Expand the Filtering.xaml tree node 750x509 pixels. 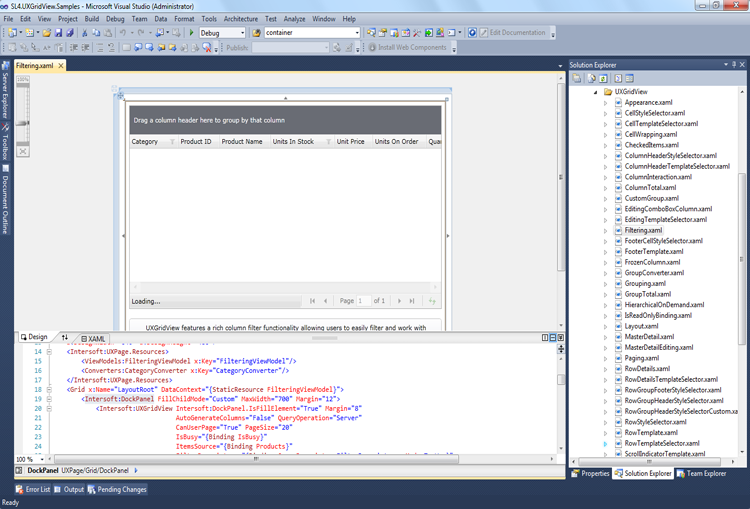coord(605,231)
